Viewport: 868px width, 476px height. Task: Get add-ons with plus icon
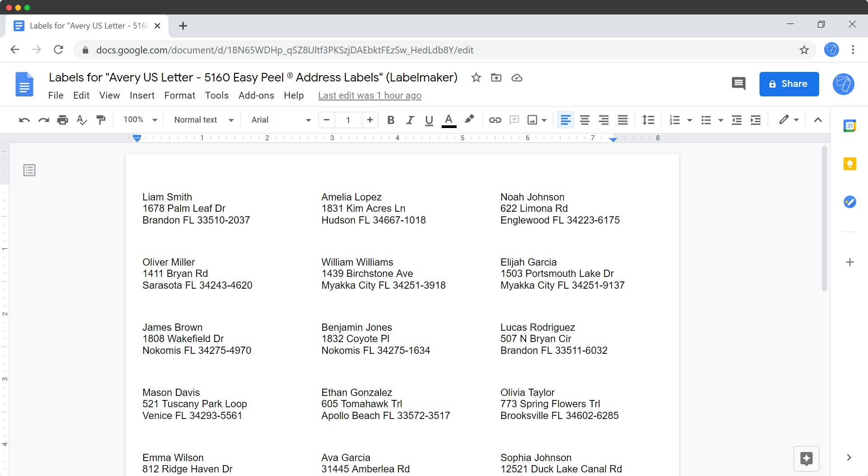tap(850, 262)
